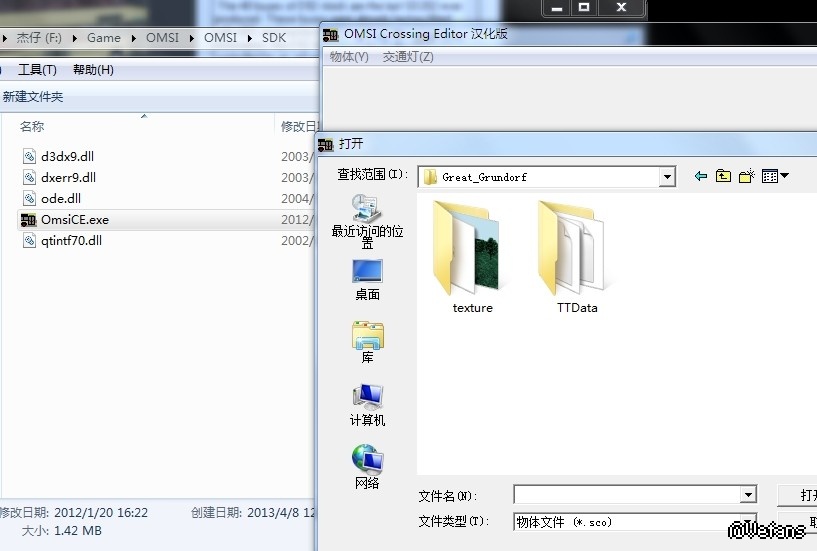Image resolution: width=817 pixels, height=551 pixels.
Task: Sort files by the Name (名称) column
Action: pyautogui.click(x=32, y=127)
